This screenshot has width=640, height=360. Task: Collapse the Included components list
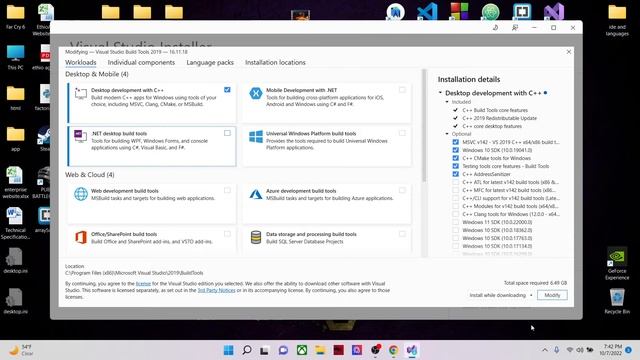(447, 102)
